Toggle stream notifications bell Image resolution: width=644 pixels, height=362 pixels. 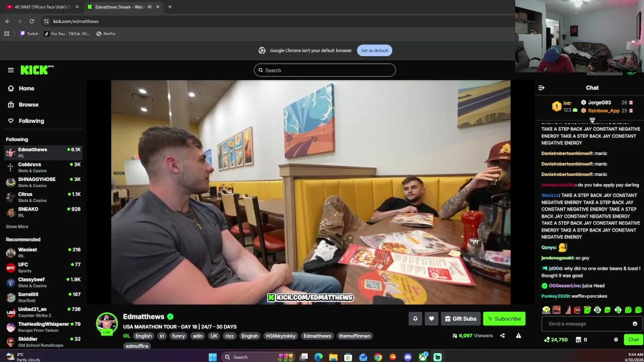(x=415, y=319)
